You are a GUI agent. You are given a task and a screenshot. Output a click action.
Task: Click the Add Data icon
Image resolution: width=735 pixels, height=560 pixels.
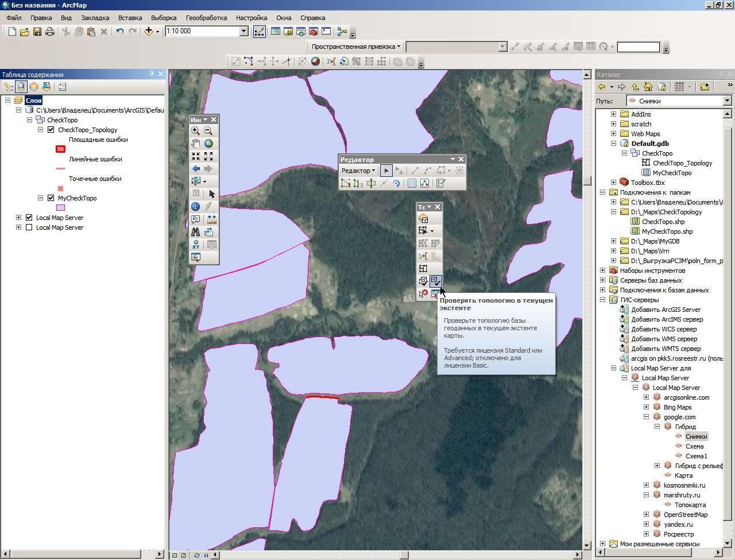pos(149,32)
